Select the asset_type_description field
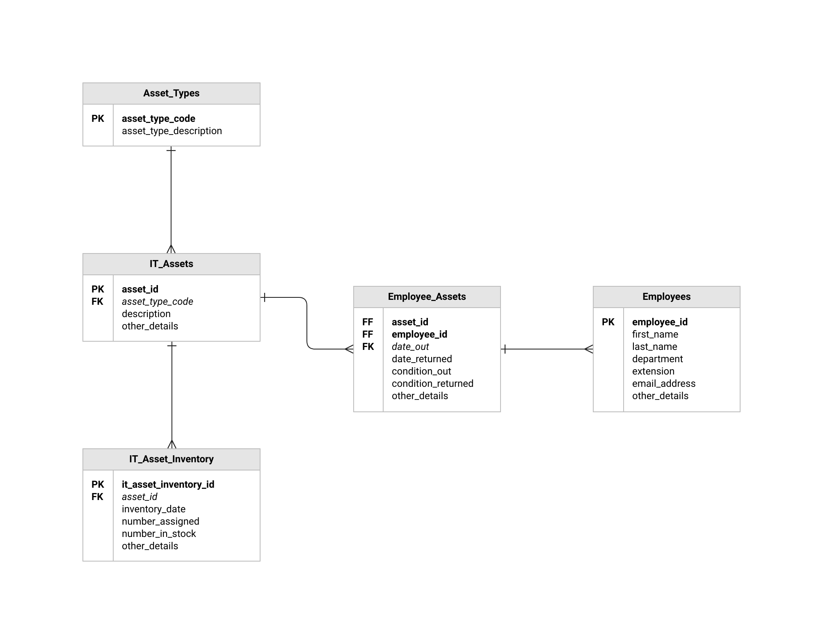Screen dimensions: 823x644 click(172, 131)
